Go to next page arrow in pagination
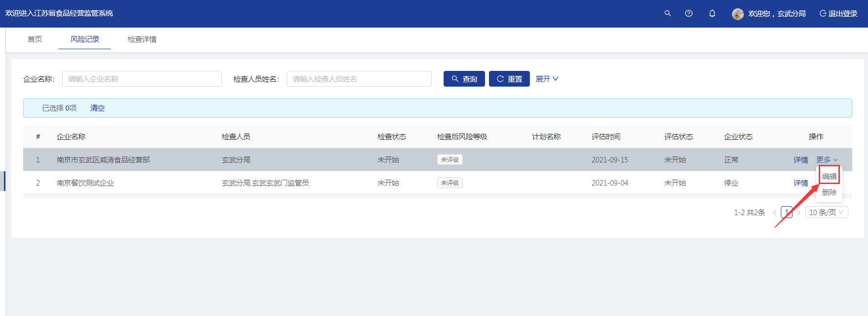868x316 pixels. click(799, 213)
